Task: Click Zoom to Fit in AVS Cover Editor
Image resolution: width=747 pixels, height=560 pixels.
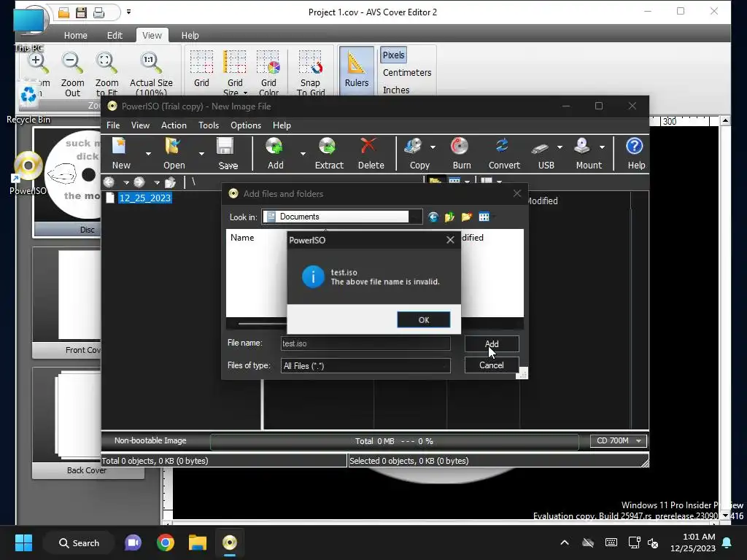Action: point(107,74)
